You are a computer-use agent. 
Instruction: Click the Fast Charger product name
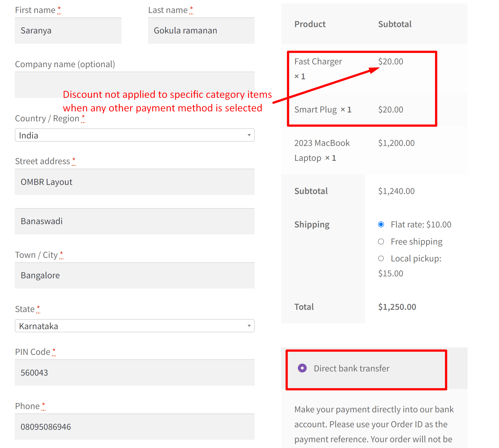coord(318,61)
